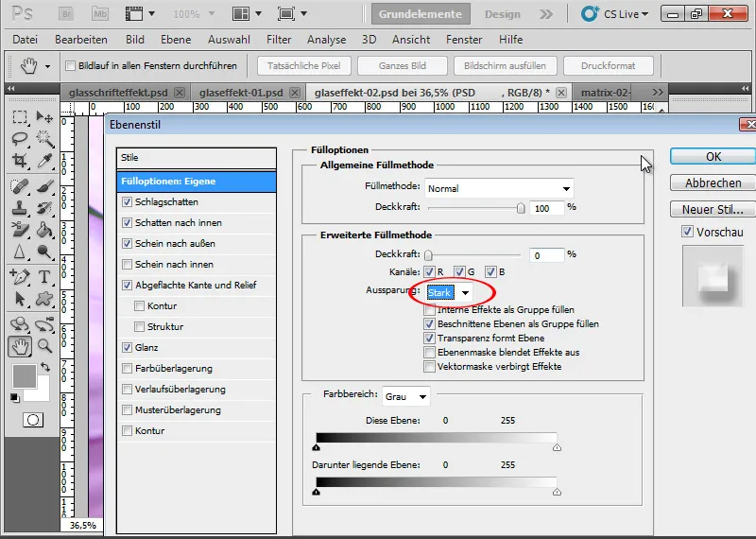Viewport: 756px width, 539px height.
Task: Open the Farbbereich Grau dropdown
Action: pyautogui.click(x=406, y=396)
